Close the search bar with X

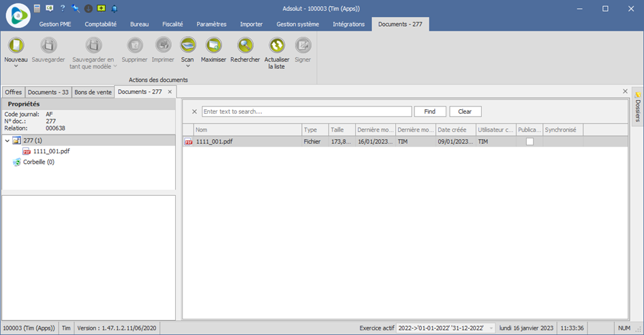(195, 111)
